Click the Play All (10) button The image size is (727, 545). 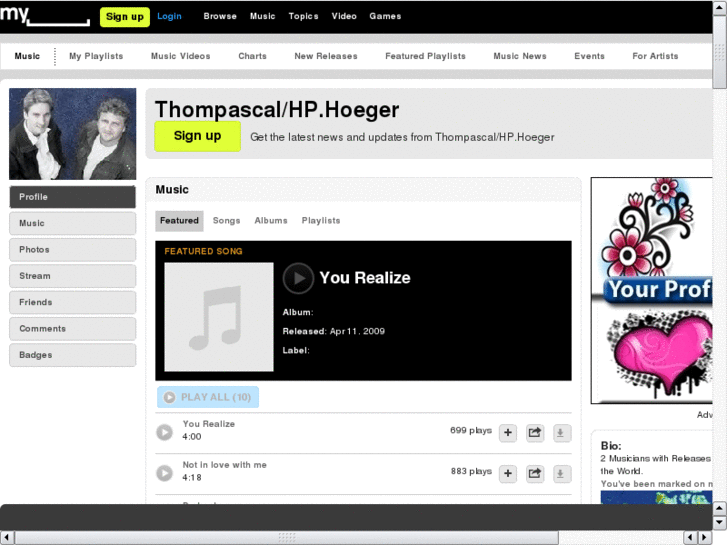pyautogui.click(x=208, y=397)
